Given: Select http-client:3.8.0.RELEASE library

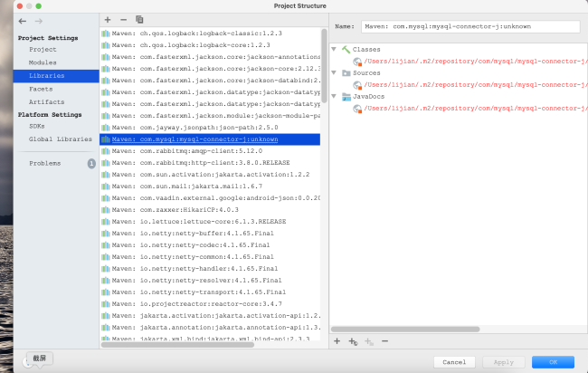Looking at the screenshot, I should (x=210, y=163).
